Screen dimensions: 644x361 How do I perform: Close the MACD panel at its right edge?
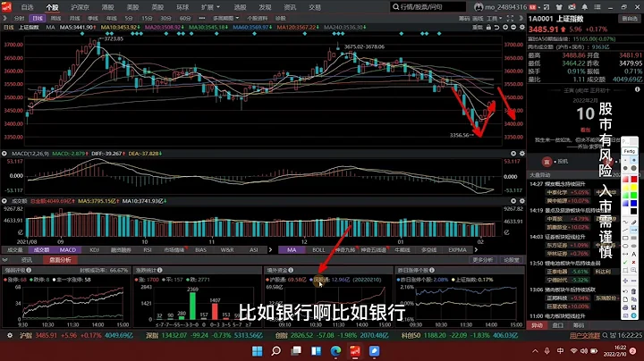[x=513, y=154]
